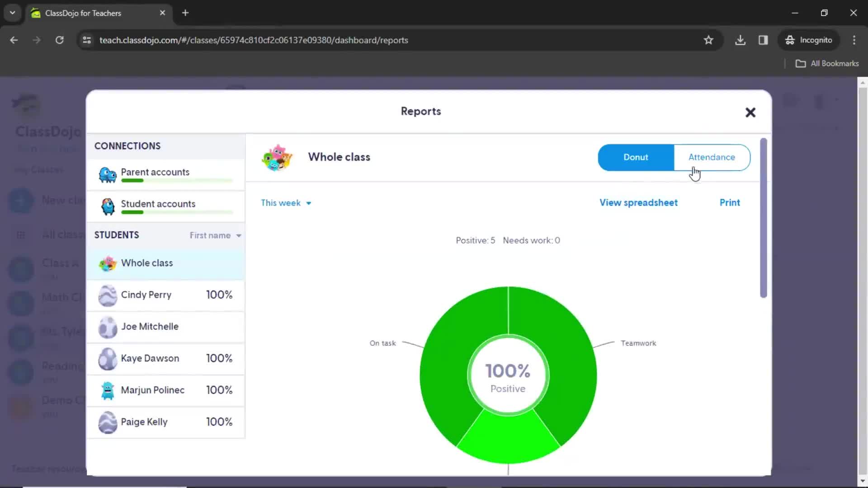This screenshot has width=868, height=488.
Task: Click the Print button
Action: (x=730, y=202)
